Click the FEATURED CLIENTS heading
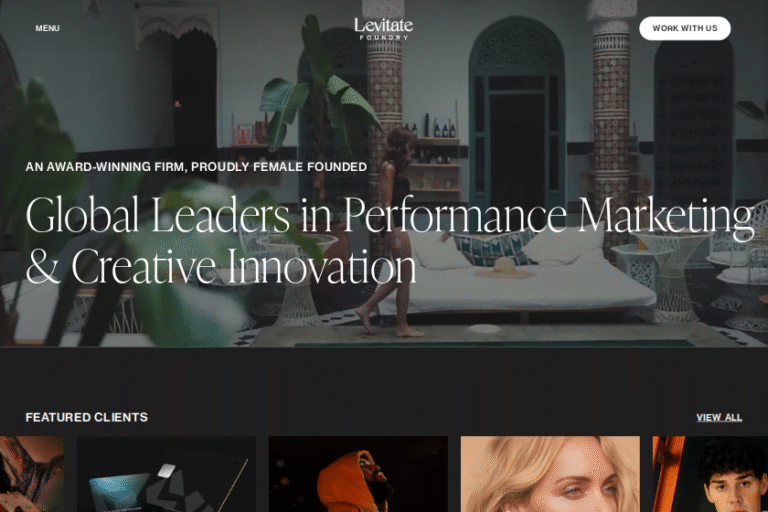768x512 pixels. tap(87, 417)
